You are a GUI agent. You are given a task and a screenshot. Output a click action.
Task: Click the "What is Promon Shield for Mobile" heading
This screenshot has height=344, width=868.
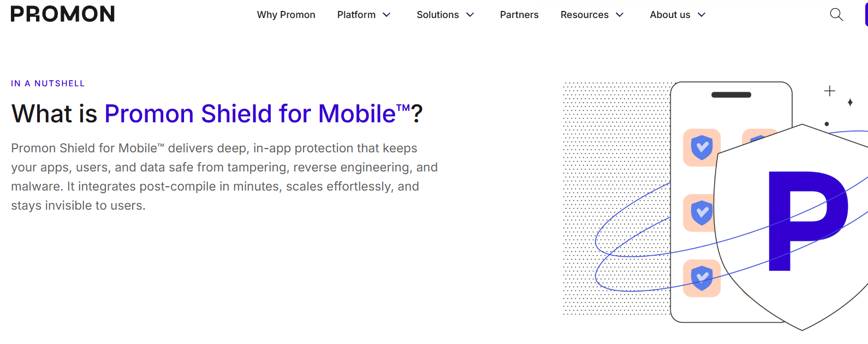pyautogui.click(x=217, y=114)
